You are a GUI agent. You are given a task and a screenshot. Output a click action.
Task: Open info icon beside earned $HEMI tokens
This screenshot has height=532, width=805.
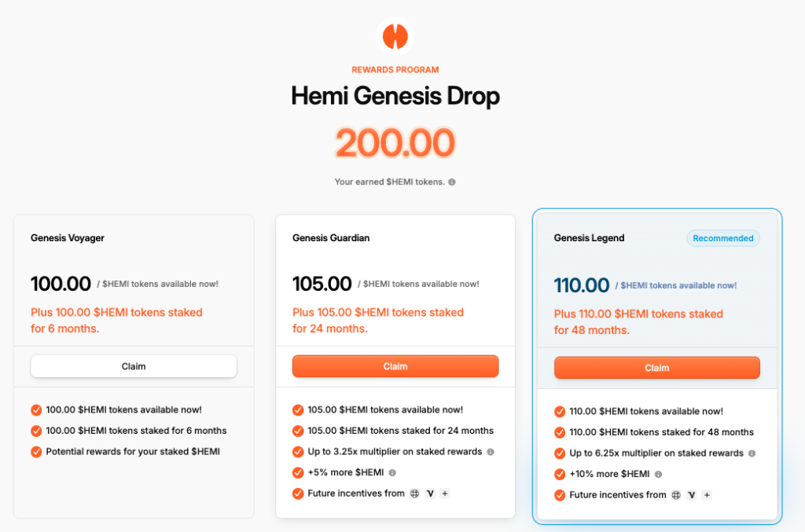452,182
